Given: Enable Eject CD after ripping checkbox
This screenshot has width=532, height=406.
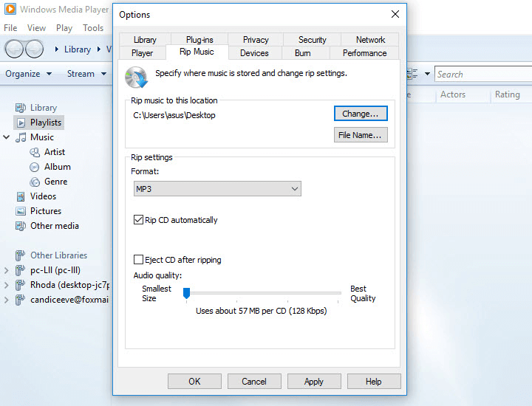Looking at the screenshot, I should (138, 260).
